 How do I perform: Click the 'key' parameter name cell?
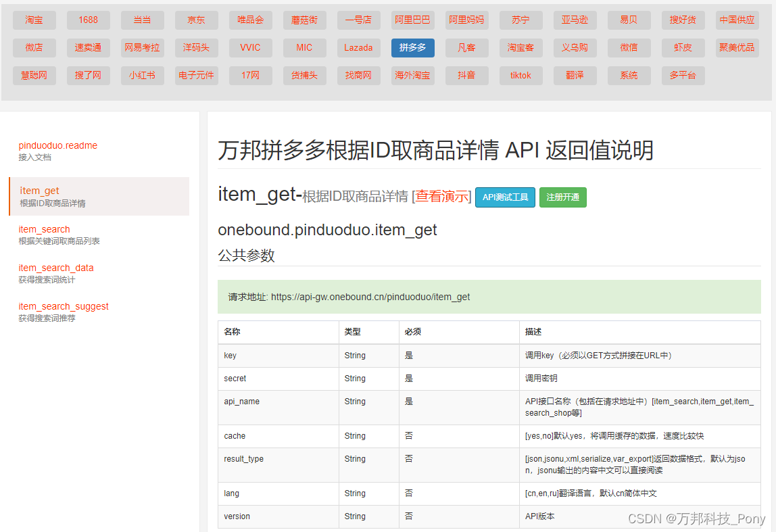278,356
